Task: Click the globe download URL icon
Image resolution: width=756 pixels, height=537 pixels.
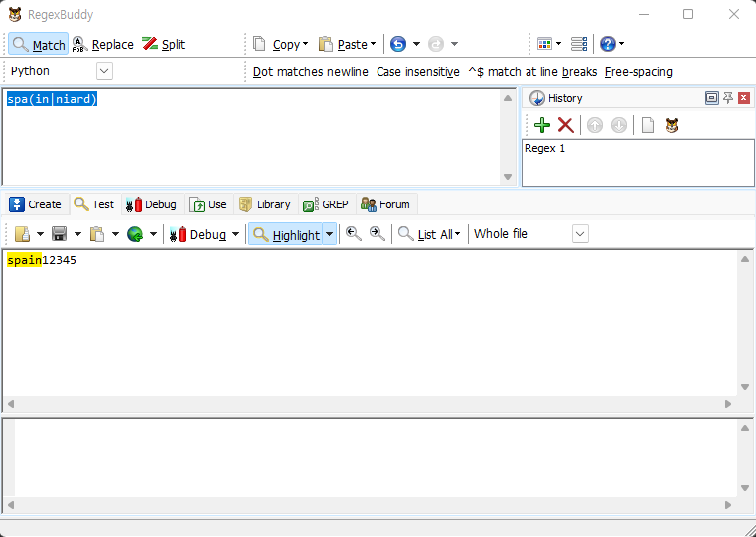Action: click(135, 234)
